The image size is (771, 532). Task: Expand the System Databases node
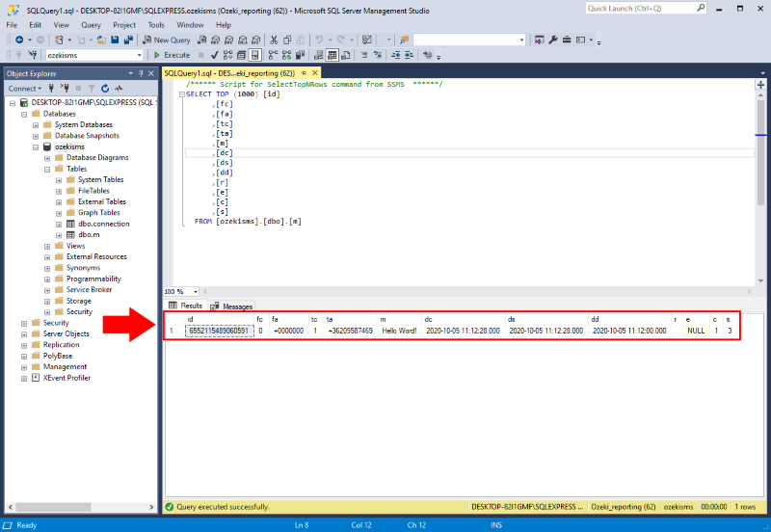[36, 125]
